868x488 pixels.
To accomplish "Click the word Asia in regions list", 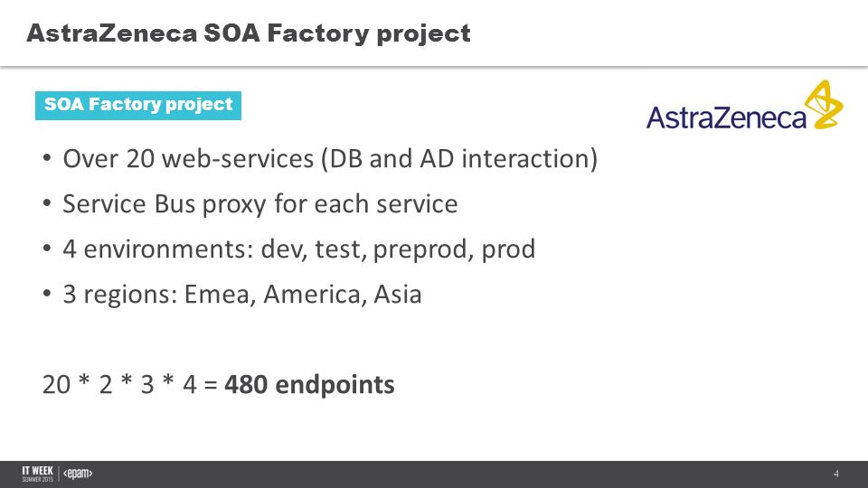I will click(x=398, y=294).
